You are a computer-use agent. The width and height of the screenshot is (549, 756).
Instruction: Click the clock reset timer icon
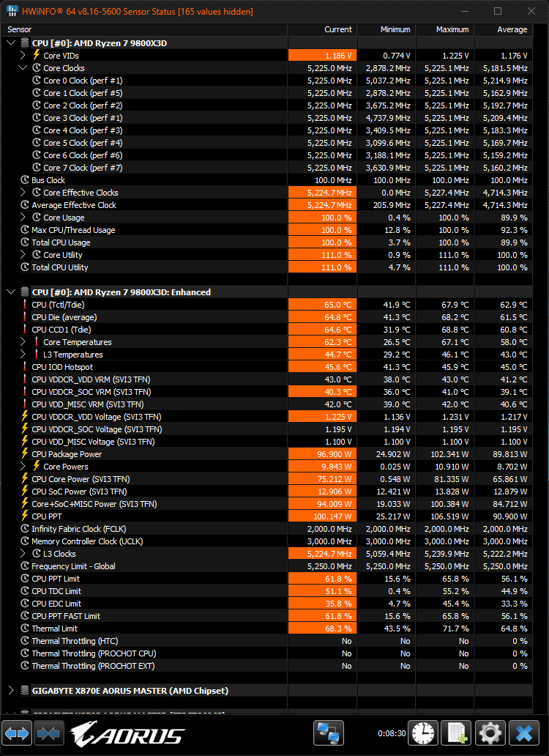(x=422, y=733)
